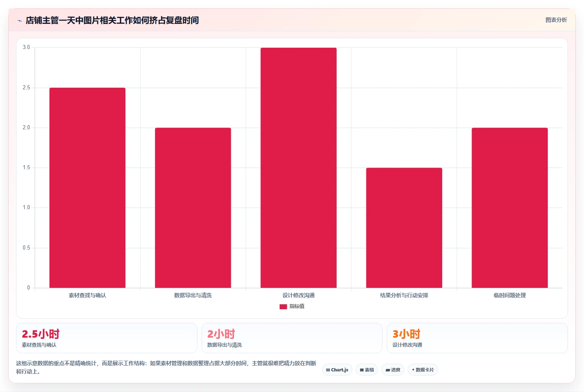Click the 2.5 y-axis value
This screenshot has width=584, height=392.
tap(26, 88)
